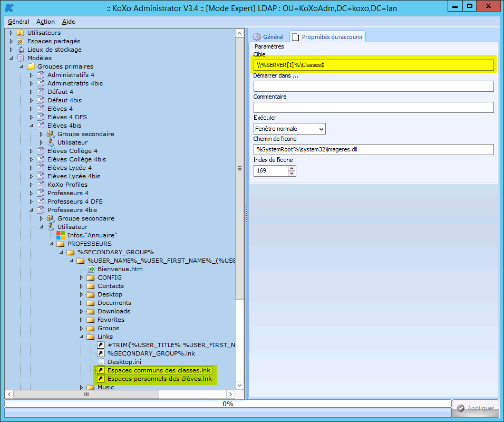This screenshot has width=504, height=422.
Task: Expand the Elèves Collège 4 node
Action: 31,151
